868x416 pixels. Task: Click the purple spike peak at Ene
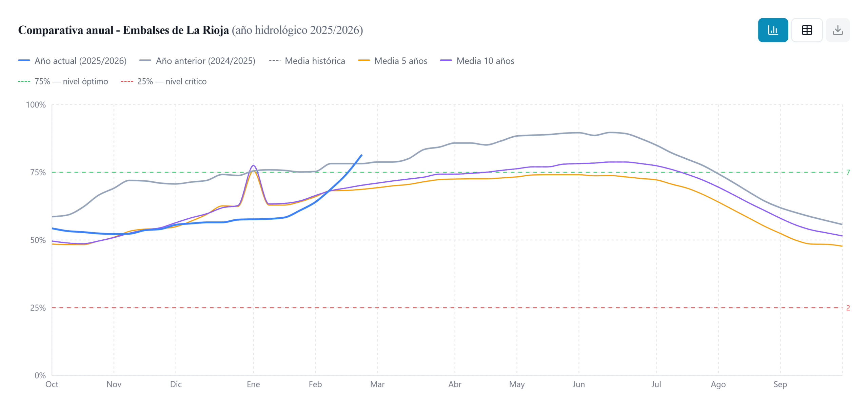[x=253, y=165]
